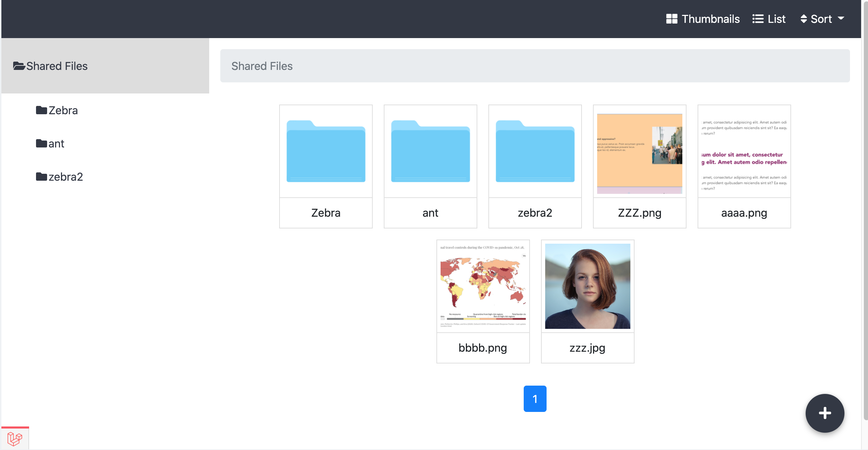Click the 'ZZZ.png' file name label
This screenshot has height=450, width=868.
tap(640, 213)
